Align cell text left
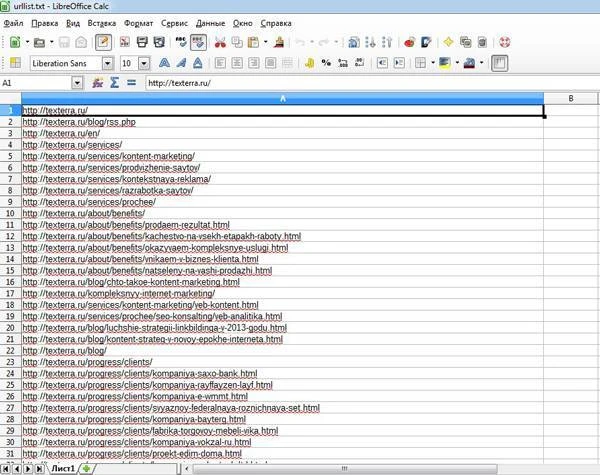Image resolution: width=600 pixels, height=475 pixels. tap(220, 63)
